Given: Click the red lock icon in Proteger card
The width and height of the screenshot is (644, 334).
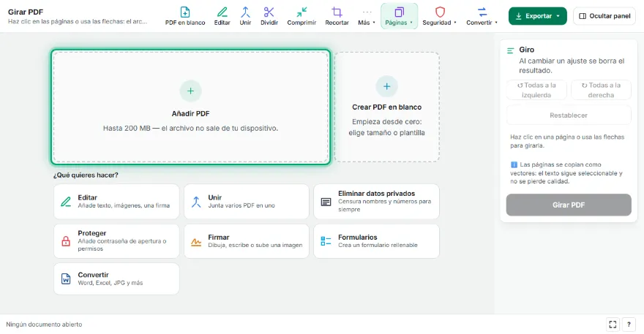Looking at the screenshot, I should coord(66,241).
